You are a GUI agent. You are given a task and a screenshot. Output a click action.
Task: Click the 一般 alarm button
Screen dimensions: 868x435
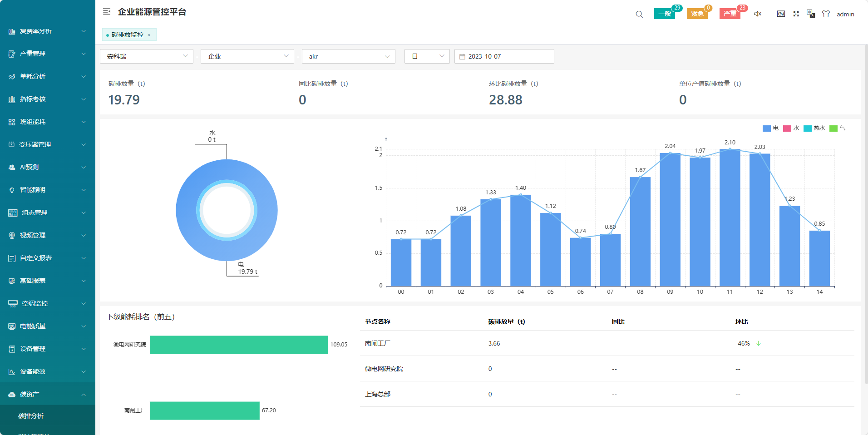tap(664, 14)
